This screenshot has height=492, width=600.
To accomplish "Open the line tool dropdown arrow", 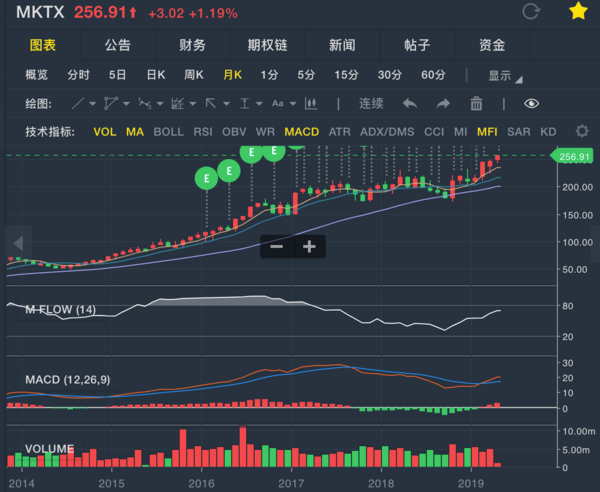I will point(92,104).
